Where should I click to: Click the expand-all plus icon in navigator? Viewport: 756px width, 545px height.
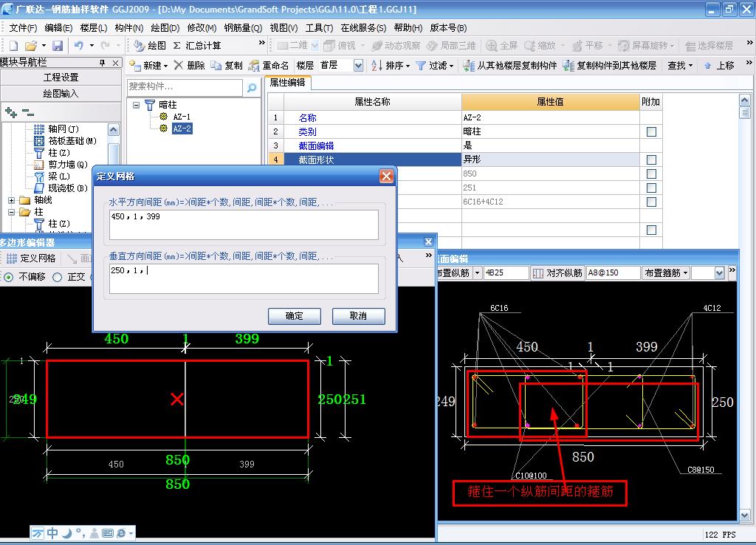(x=10, y=113)
